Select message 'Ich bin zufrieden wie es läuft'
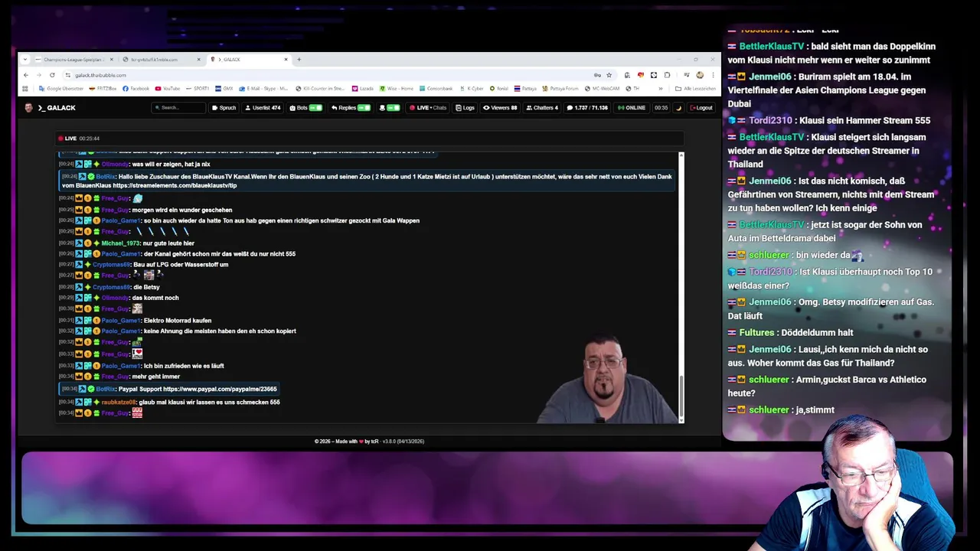 [x=184, y=366]
